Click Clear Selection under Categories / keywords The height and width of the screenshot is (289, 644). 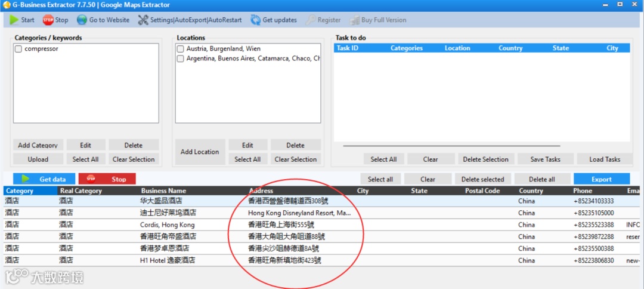click(x=134, y=159)
